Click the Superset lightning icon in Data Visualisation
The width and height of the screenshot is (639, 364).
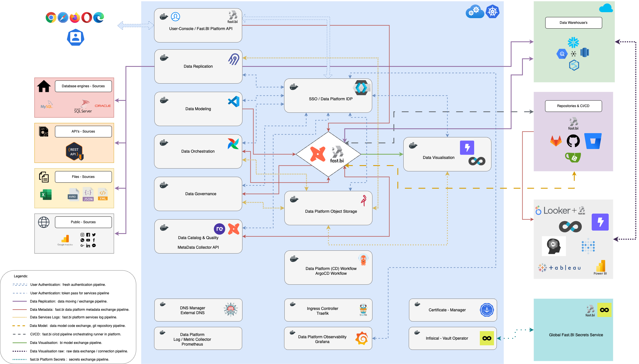[x=467, y=147]
